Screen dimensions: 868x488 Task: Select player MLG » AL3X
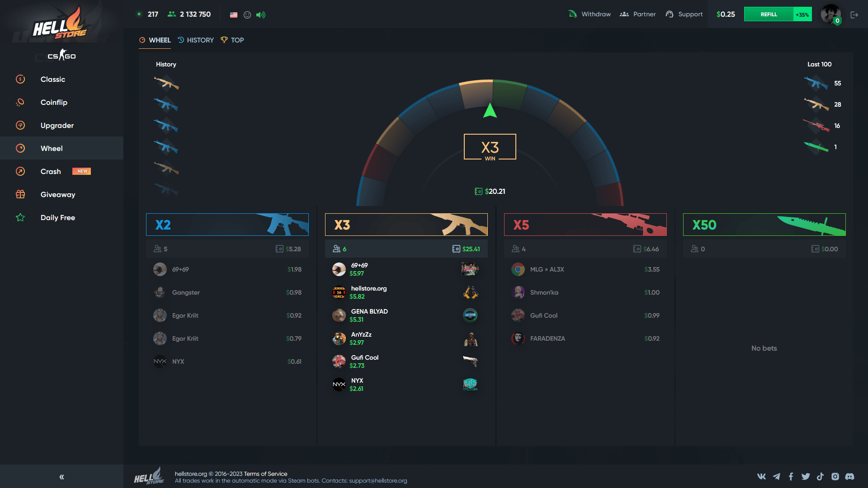(585, 269)
